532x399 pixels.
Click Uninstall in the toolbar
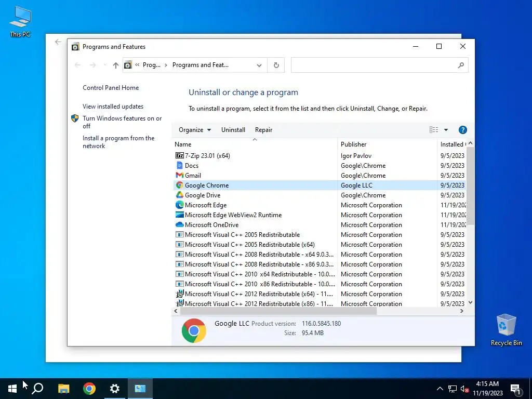(233, 130)
